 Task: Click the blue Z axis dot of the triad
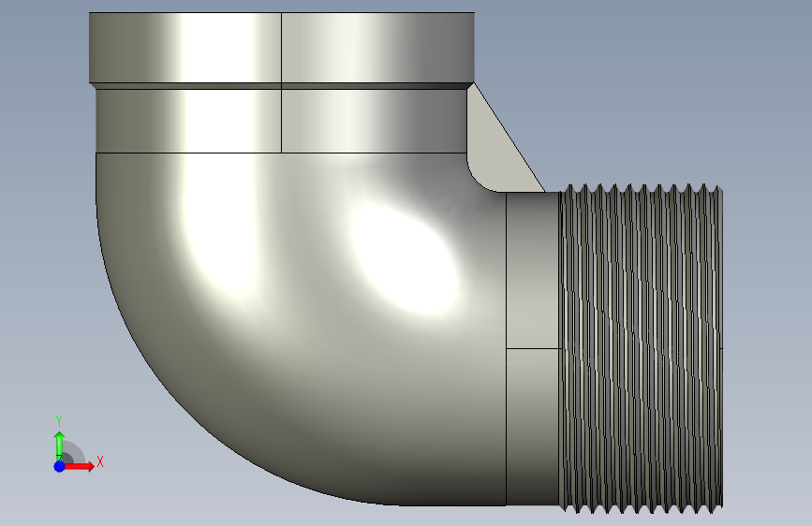coord(60,466)
